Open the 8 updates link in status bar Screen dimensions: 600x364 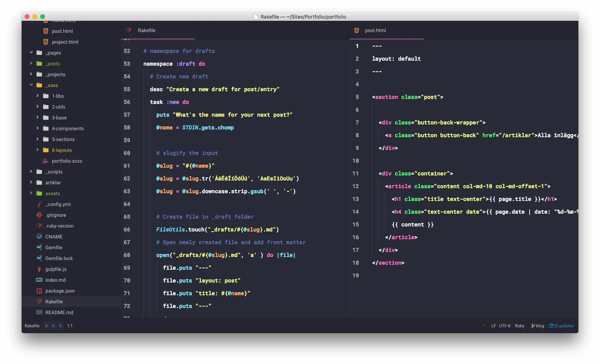[x=563, y=326]
